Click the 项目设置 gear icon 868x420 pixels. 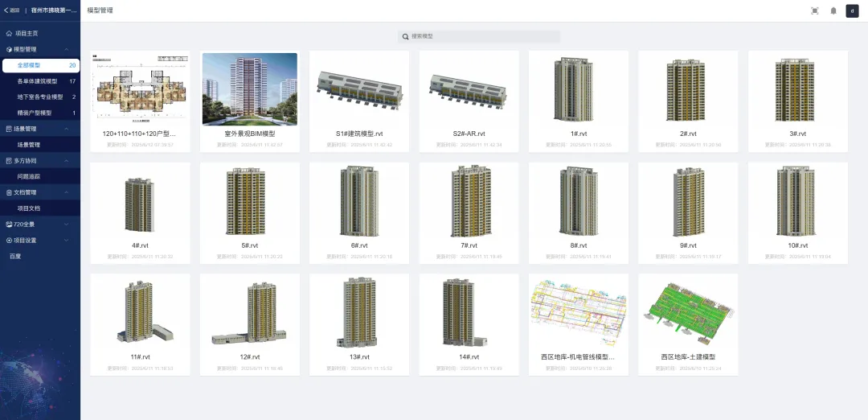[x=9, y=241]
